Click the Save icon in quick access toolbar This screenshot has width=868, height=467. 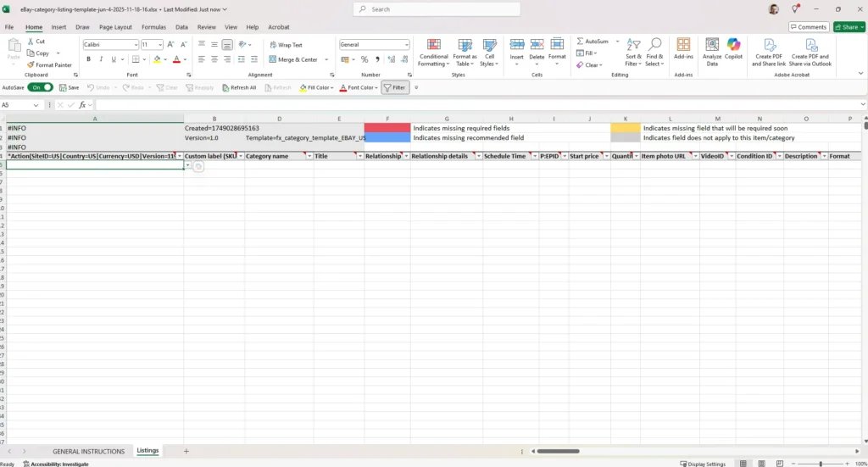[70, 87]
